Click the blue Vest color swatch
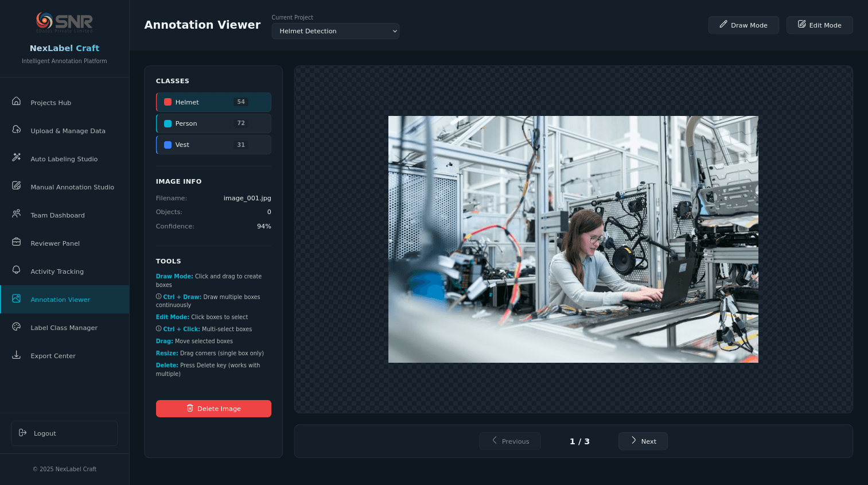Screen dimensions: 868x485 click(x=168, y=145)
